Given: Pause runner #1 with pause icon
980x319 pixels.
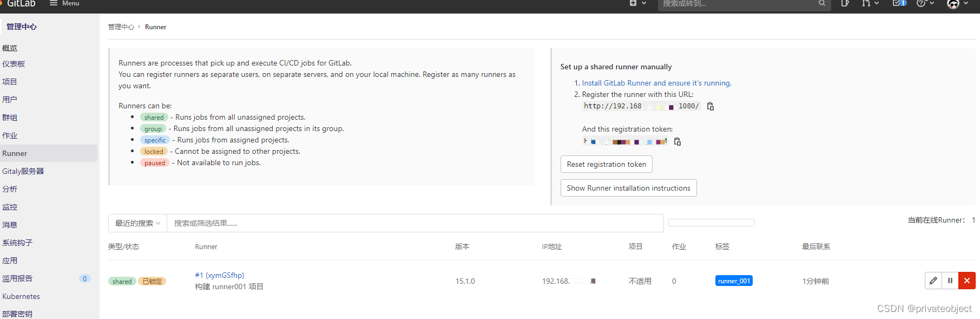Looking at the screenshot, I should pyautogui.click(x=950, y=281).
